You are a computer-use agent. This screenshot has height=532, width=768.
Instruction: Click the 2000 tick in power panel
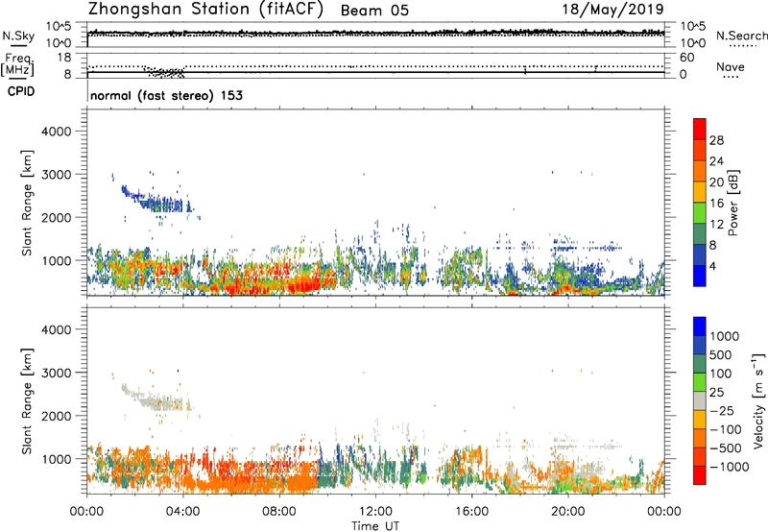point(57,217)
